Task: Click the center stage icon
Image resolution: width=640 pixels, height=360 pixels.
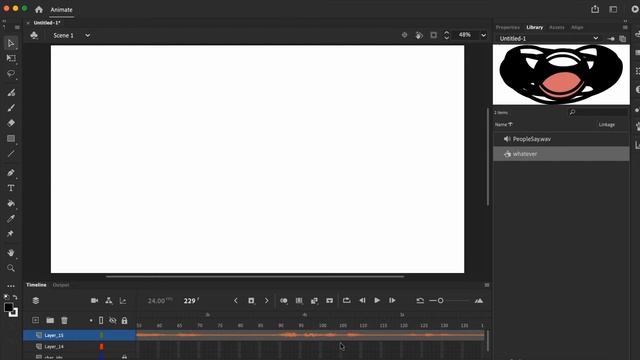Action: click(404, 35)
